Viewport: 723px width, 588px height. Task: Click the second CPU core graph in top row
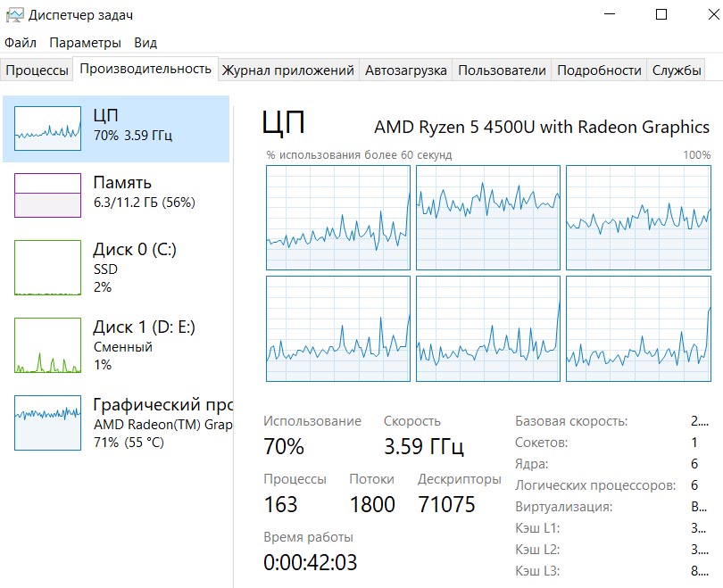pos(488,218)
